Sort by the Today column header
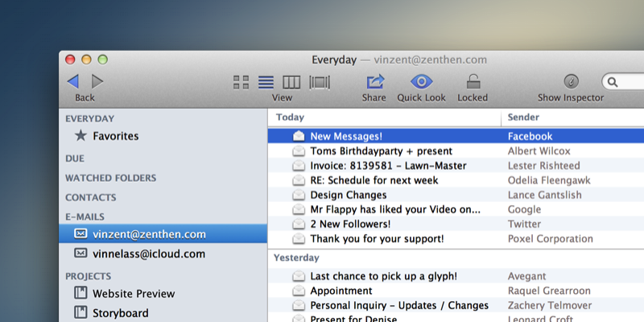 pyautogui.click(x=290, y=118)
